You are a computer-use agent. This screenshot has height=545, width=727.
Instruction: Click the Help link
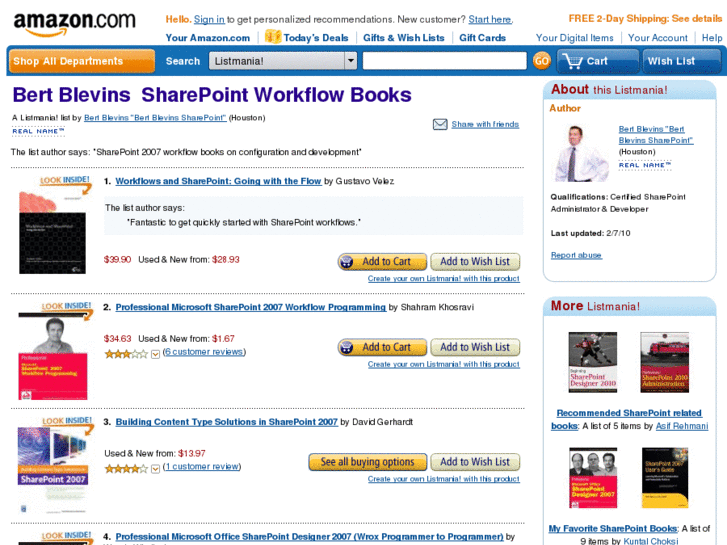(712, 38)
